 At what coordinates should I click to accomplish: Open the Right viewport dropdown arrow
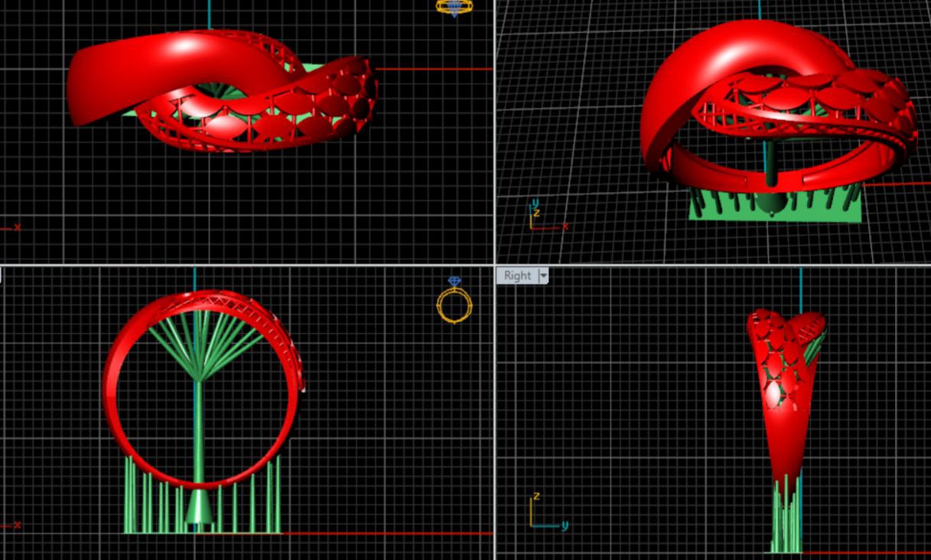tap(544, 276)
